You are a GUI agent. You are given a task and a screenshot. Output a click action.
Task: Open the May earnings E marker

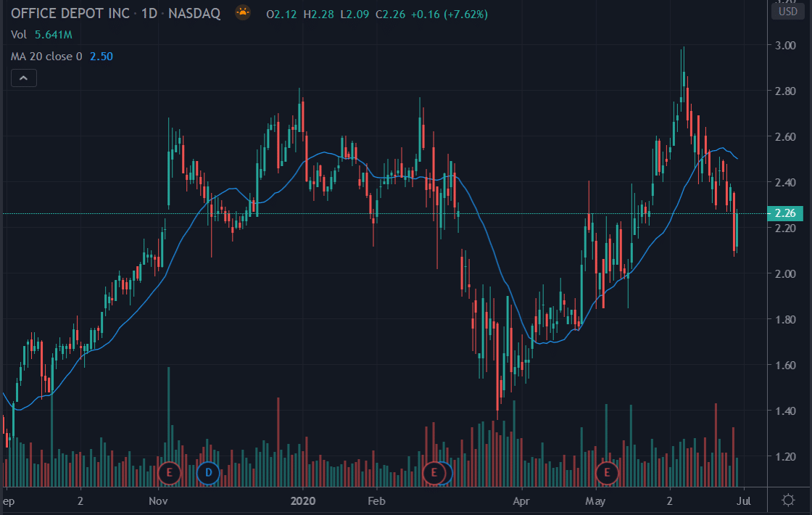point(606,473)
